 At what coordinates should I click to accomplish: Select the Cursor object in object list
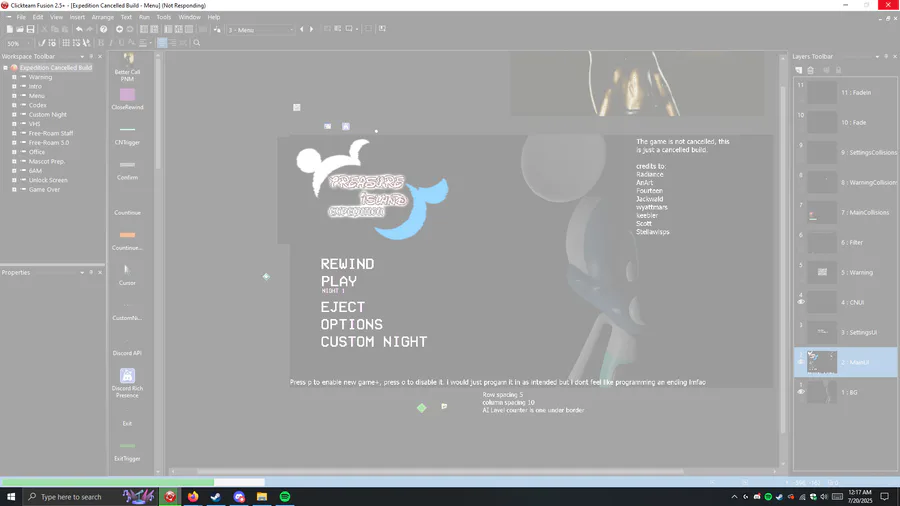click(127, 270)
